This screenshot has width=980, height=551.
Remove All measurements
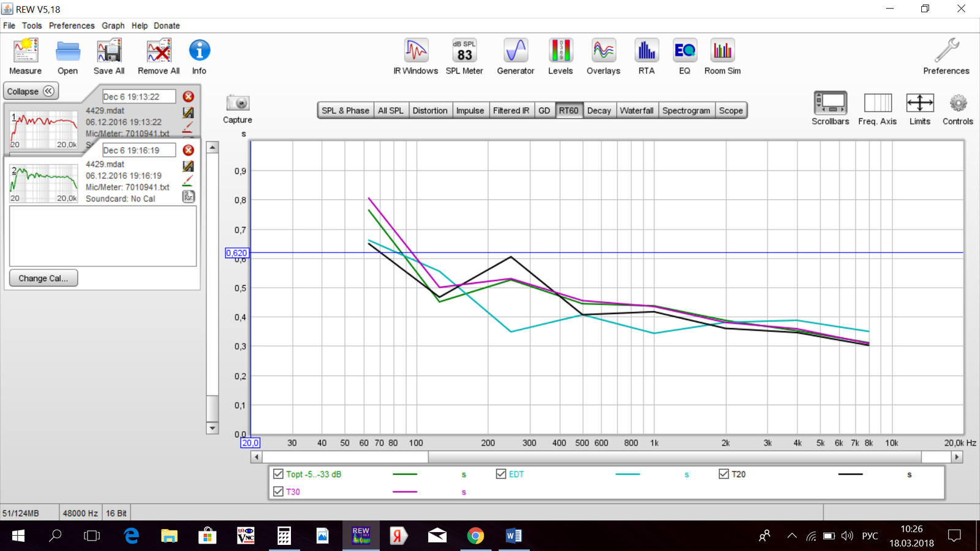coord(159,56)
